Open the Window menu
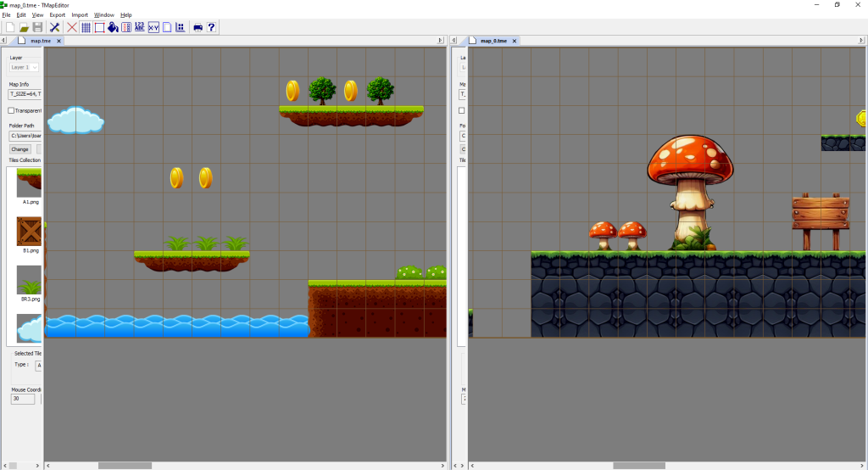The width and height of the screenshot is (868, 470). point(104,15)
